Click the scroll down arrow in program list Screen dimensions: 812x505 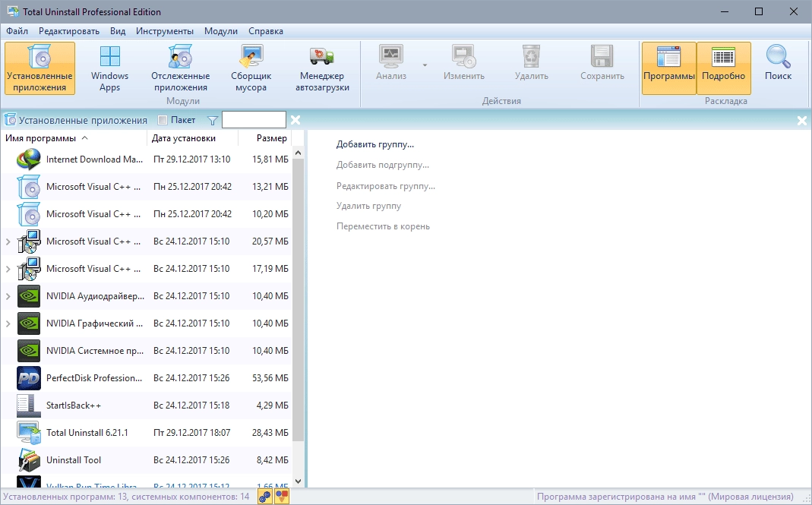click(298, 481)
